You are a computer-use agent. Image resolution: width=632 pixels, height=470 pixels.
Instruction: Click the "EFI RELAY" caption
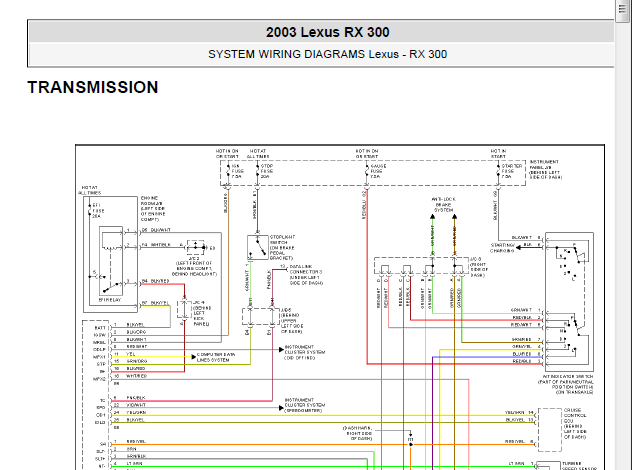[x=110, y=300]
